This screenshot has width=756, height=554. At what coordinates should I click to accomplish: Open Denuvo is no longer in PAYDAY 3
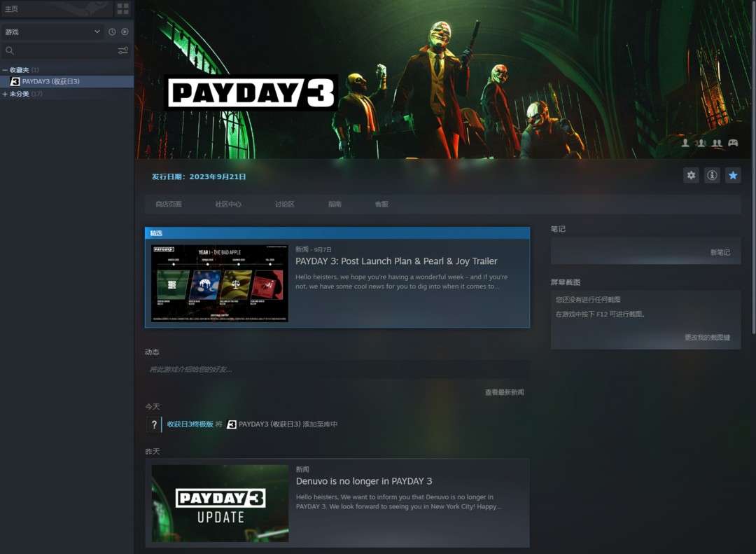tap(364, 481)
